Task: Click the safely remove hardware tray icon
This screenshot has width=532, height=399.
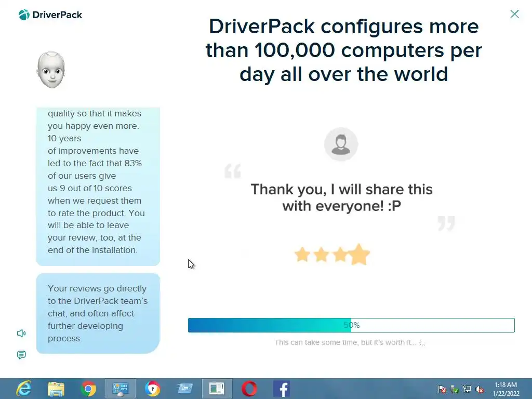Action: pos(455,389)
